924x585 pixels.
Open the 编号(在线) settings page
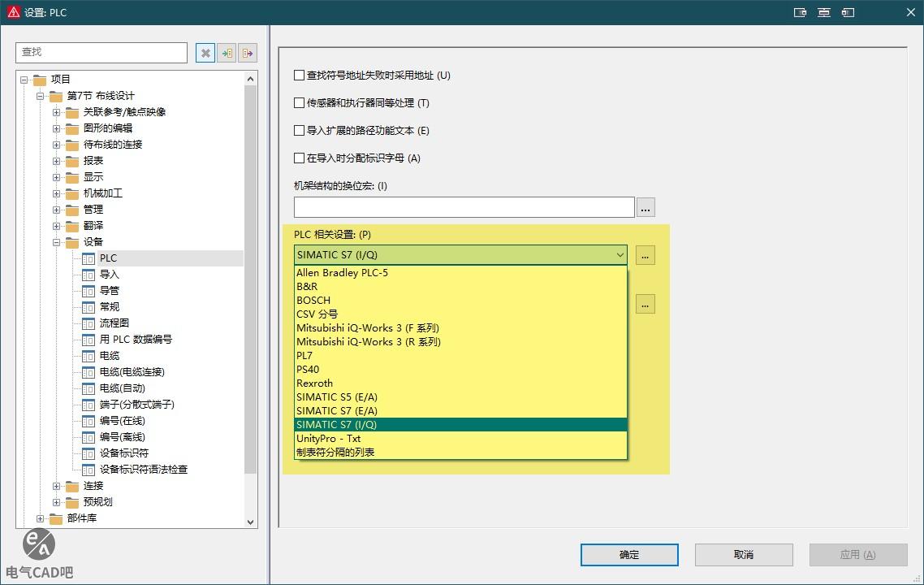tap(122, 421)
